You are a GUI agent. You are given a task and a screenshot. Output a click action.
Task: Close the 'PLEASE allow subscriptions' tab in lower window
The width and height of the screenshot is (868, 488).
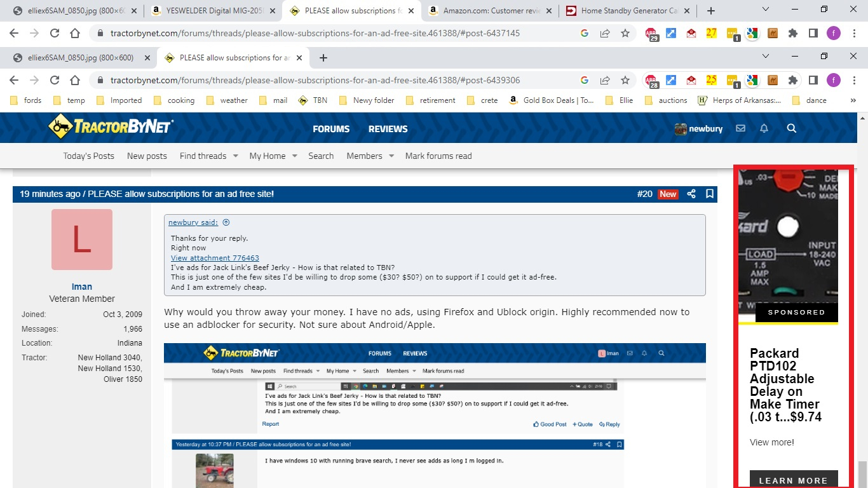click(x=300, y=58)
